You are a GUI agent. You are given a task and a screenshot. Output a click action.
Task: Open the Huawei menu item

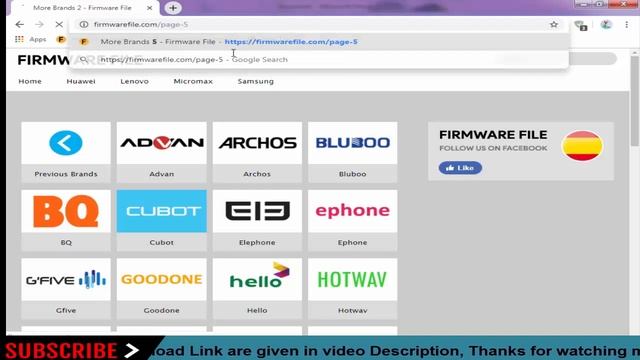(81, 81)
